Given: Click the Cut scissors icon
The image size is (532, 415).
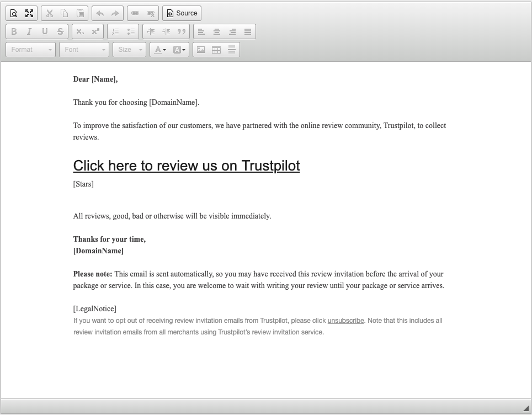Looking at the screenshot, I should point(50,13).
